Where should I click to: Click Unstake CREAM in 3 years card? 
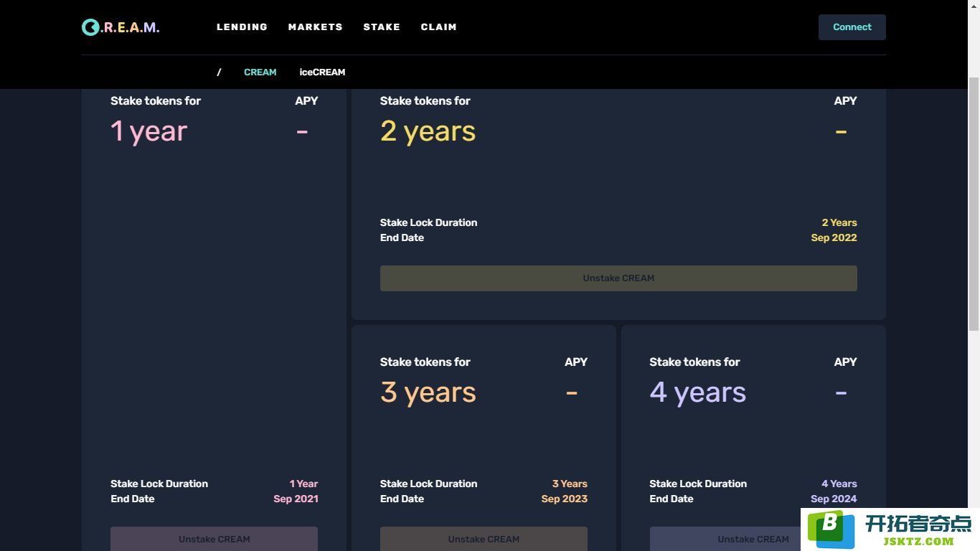[x=484, y=539]
